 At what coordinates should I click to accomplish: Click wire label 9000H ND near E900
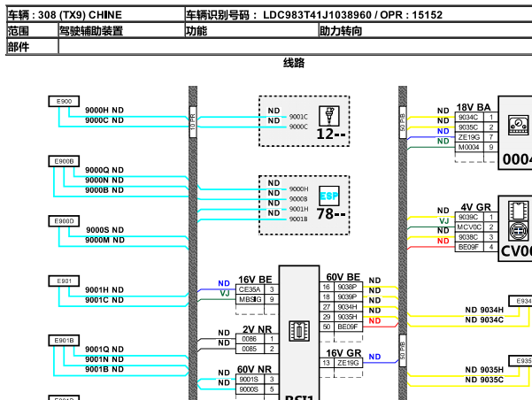[104, 111]
